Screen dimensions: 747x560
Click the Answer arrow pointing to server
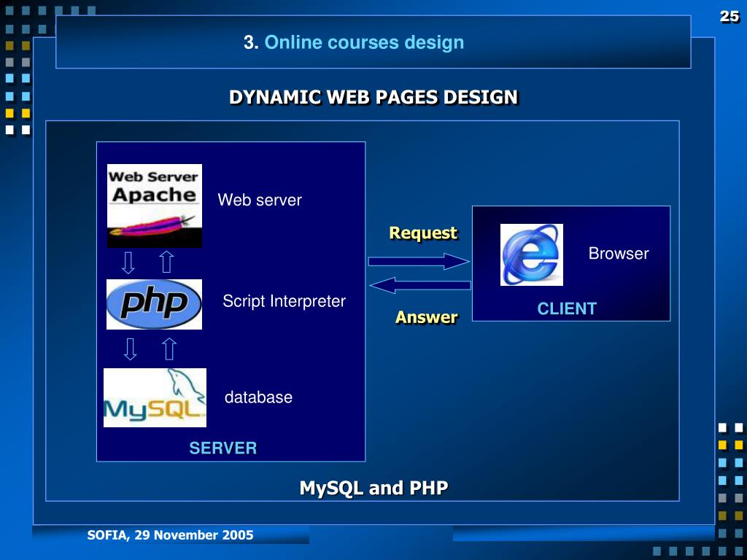click(419, 285)
